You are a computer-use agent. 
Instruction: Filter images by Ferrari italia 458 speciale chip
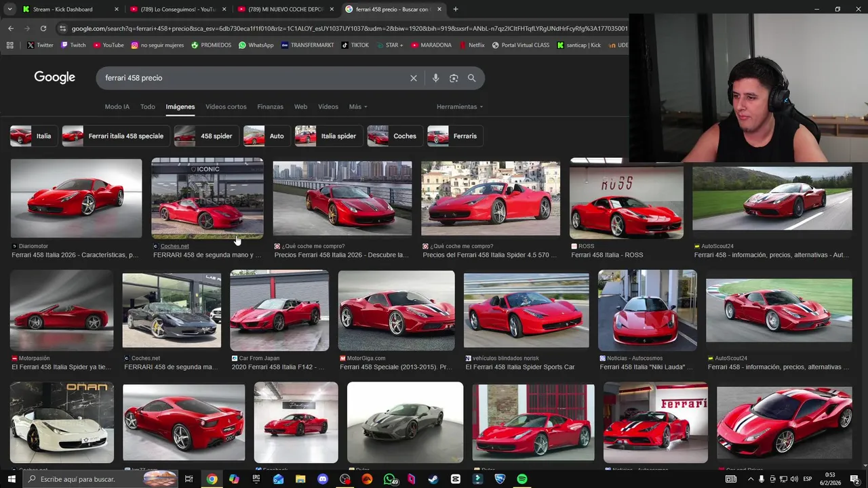[115, 136]
